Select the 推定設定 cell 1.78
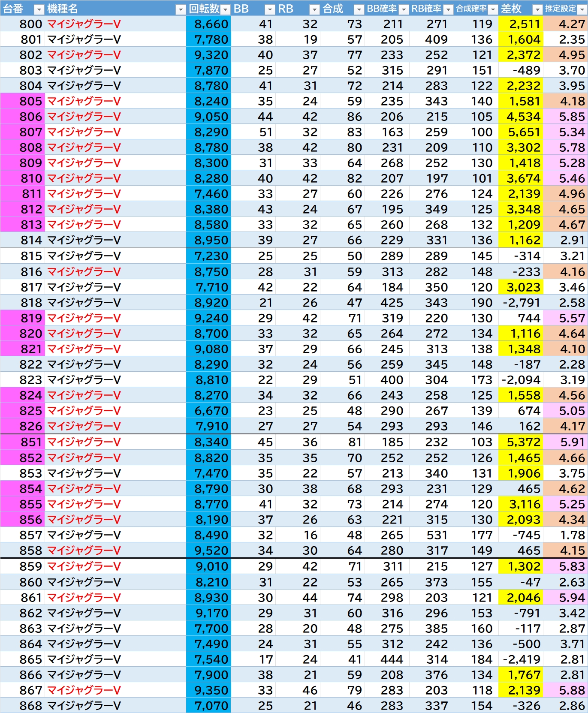 pyautogui.click(x=565, y=535)
